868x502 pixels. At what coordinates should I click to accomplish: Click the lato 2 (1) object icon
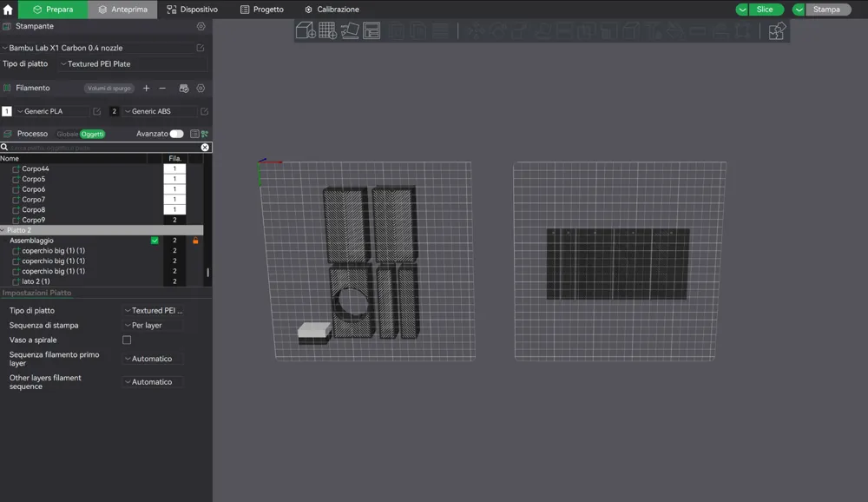(x=16, y=281)
